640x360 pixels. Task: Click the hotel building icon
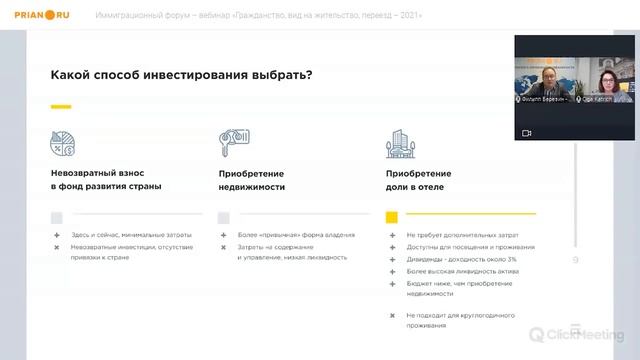click(x=400, y=144)
